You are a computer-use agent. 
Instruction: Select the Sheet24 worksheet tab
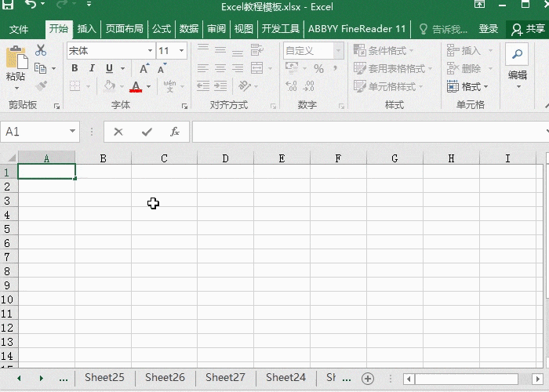pos(285,377)
